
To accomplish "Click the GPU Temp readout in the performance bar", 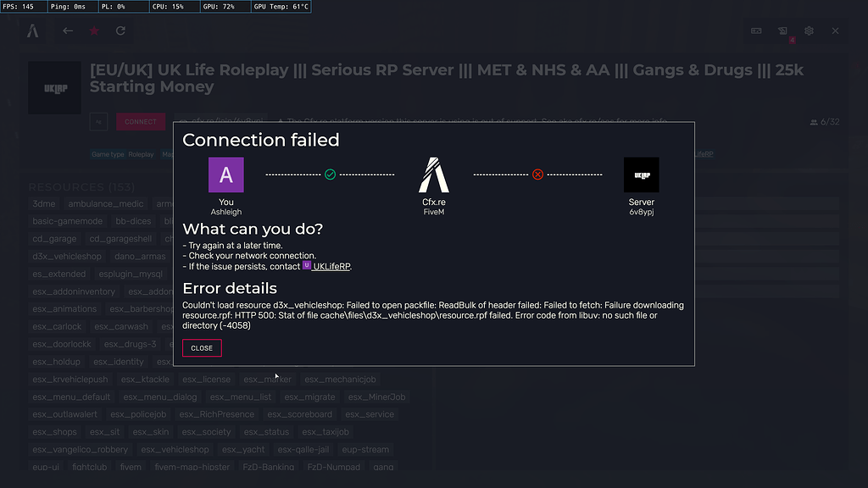I will click(x=281, y=6).
